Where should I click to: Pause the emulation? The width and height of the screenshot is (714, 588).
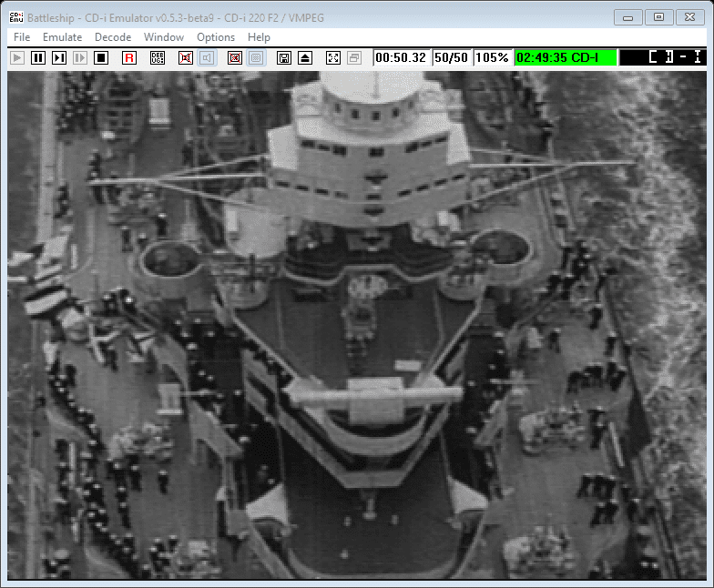pos(38,57)
